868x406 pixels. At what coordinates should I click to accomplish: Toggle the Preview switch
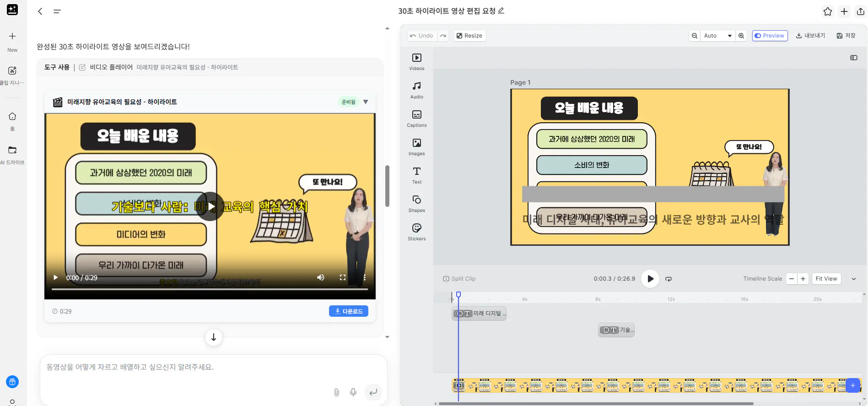pyautogui.click(x=770, y=36)
